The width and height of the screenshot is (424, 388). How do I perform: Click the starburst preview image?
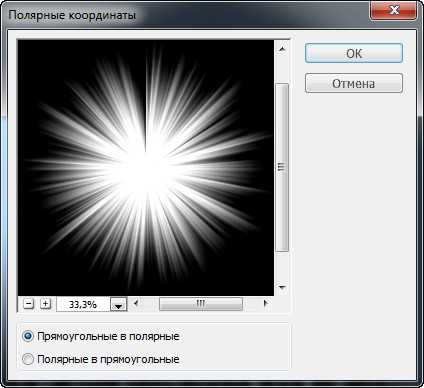pos(146,168)
